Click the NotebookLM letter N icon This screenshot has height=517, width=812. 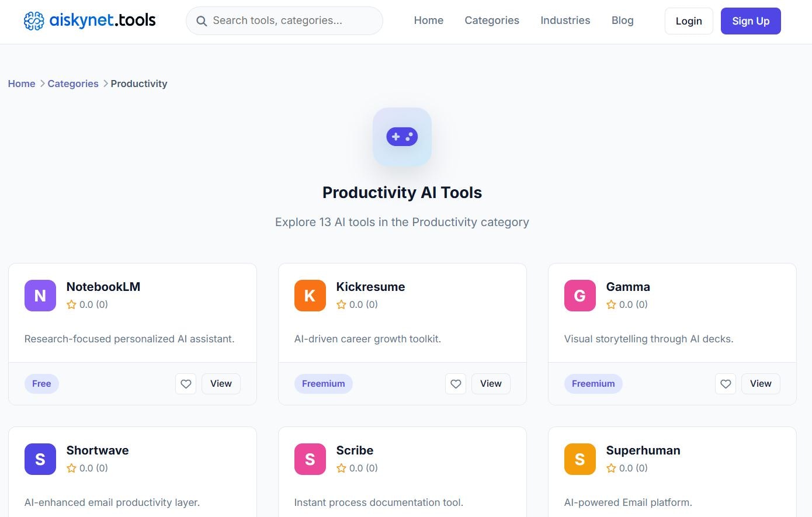click(40, 296)
